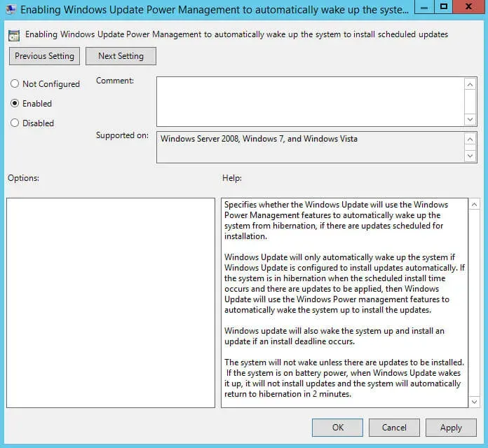
Task: Confirm with the OK button
Action: tap(338, 428)
